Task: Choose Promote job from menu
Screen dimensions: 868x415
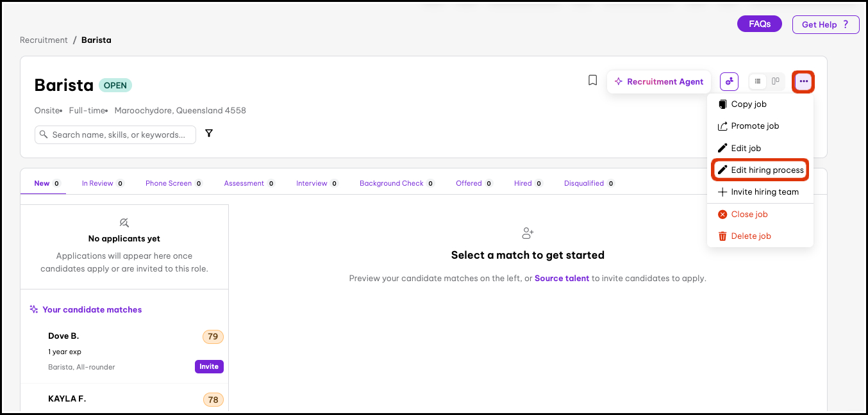Action: 760,126
